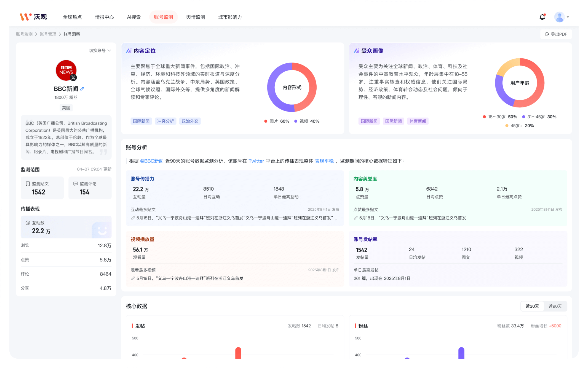Open the 观看最多视频 post text
The height and width of the screenshot is (368, 588).
pos(190,278)
